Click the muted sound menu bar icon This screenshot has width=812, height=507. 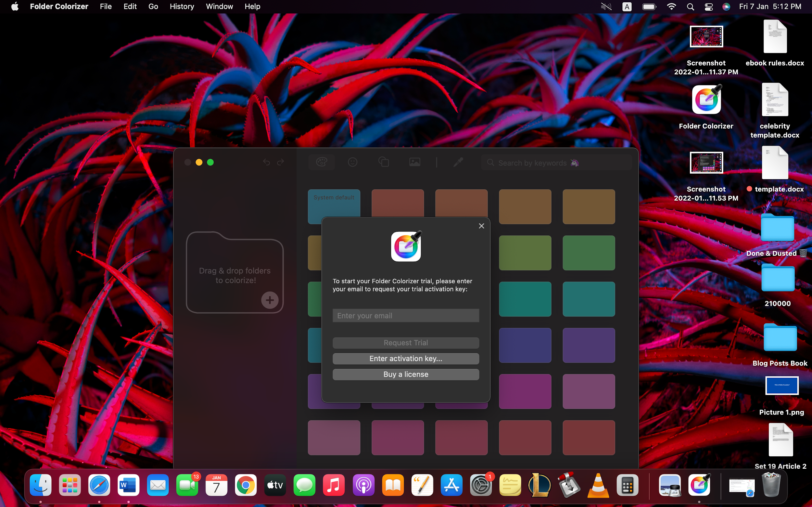pos(606,7)
